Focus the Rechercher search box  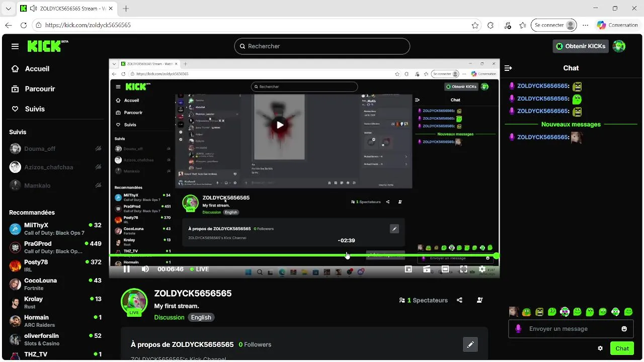[x=322, y=46]
